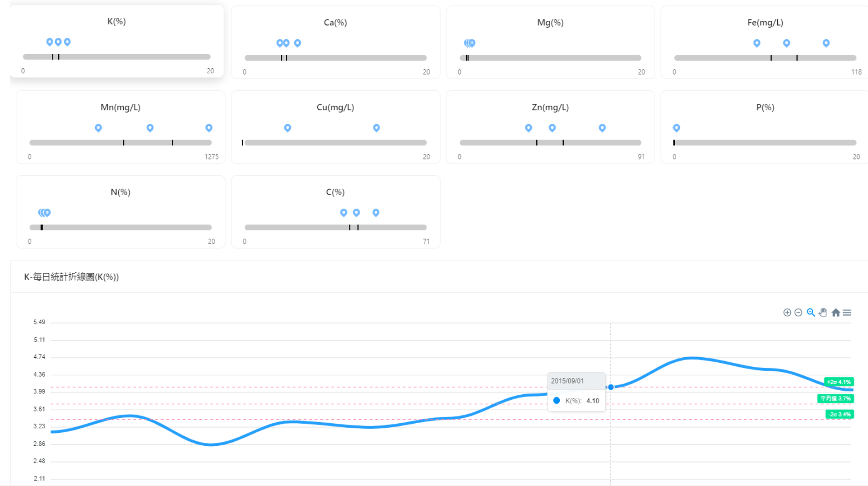This screenshot has height=486, width=868.
Task: Click the chart zoom out minus icon
Action: click(798, 313)
